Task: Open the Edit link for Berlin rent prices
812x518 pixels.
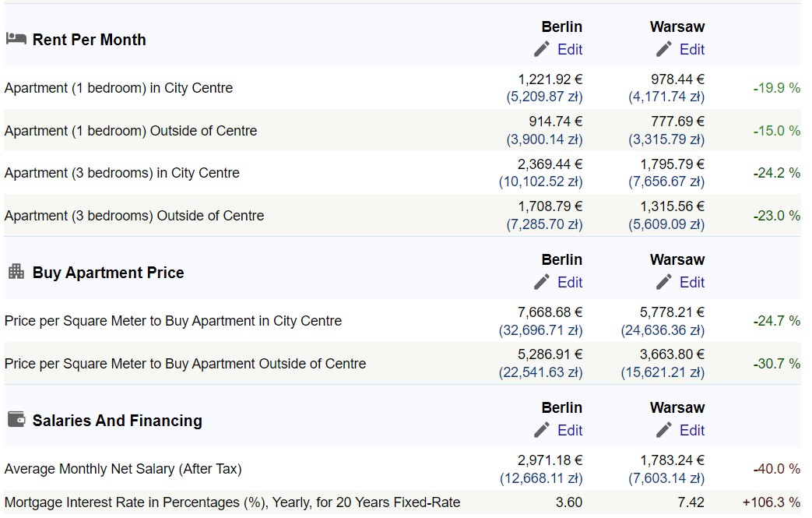Action: pos(570,49)
